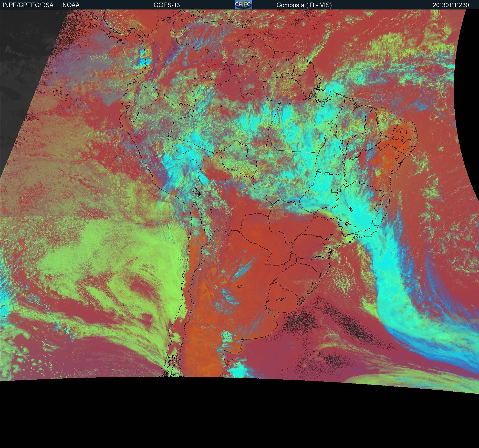Click the 201301111230 timestamp
Screen dimensions: 479x448
point(451,5)
